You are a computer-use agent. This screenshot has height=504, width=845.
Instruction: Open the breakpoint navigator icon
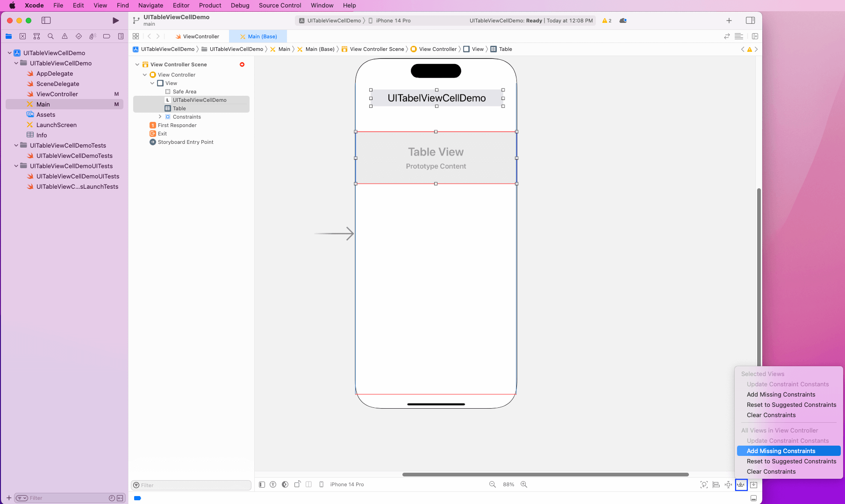pyautogui.click(x=107, y=36)
